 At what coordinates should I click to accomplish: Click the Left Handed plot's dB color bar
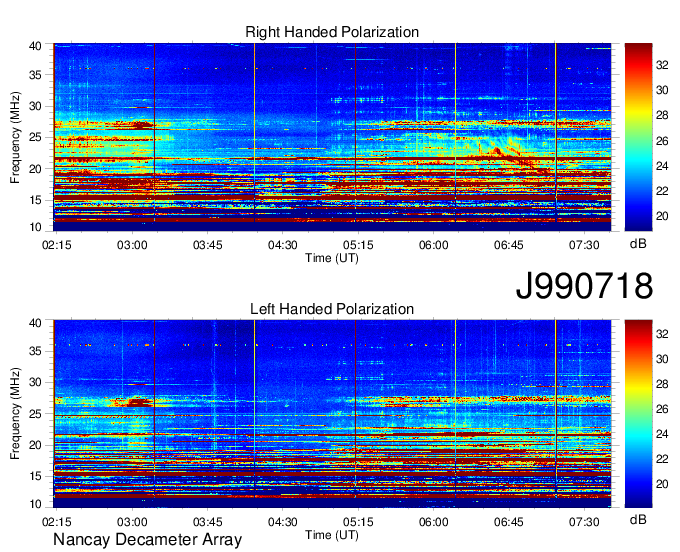638,414
